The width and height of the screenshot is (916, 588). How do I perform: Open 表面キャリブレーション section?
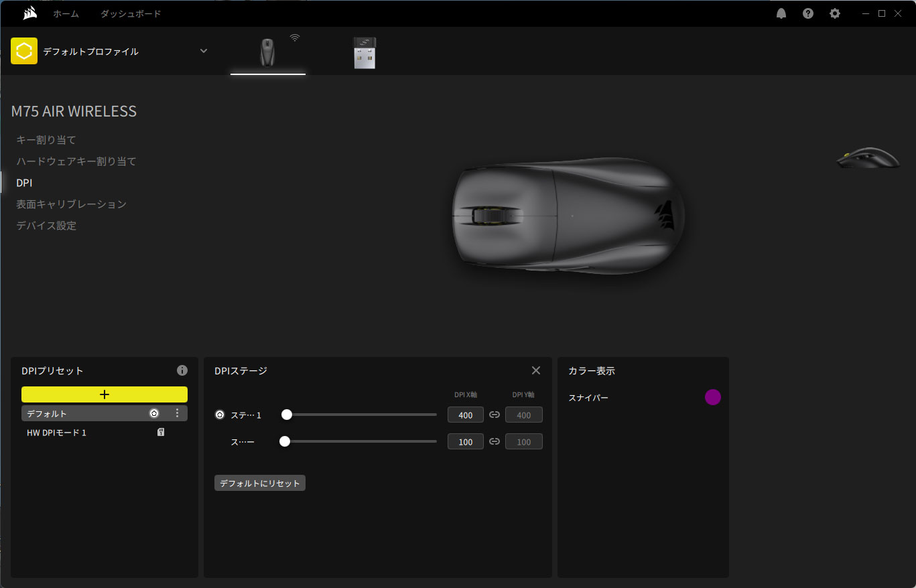[71, 204]
